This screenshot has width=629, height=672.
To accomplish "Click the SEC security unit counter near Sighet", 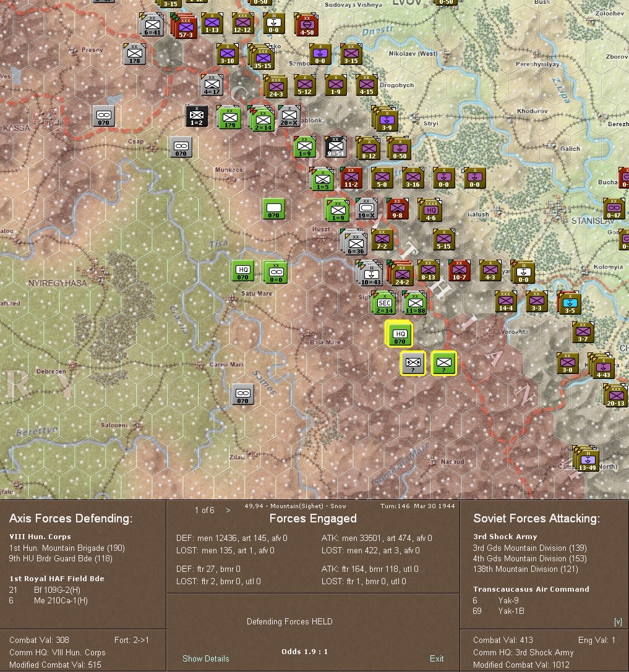I will (385, 302).
